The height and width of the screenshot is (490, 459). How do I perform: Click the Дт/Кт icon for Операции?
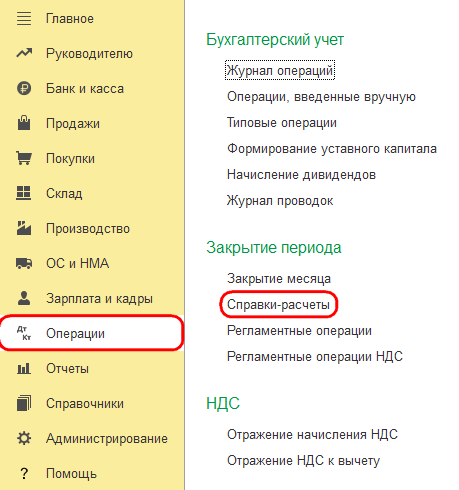click(x=24, y=333)
